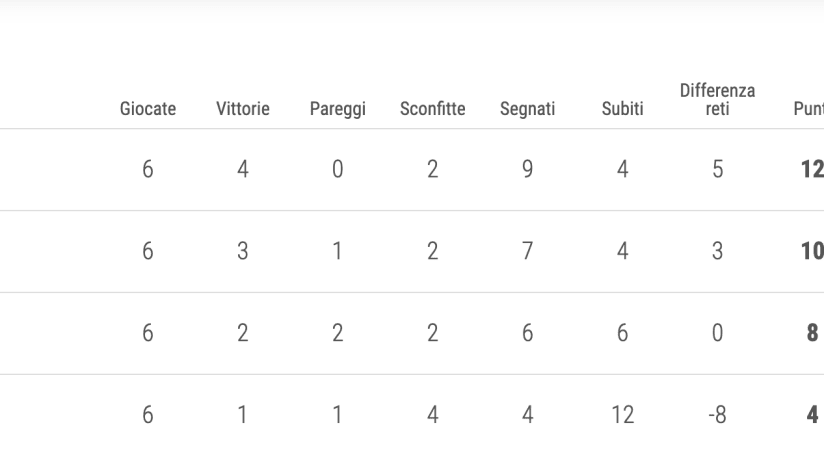Select the last row's Sconfitte value 4
The image size is (824, 464).
(432, 415)
